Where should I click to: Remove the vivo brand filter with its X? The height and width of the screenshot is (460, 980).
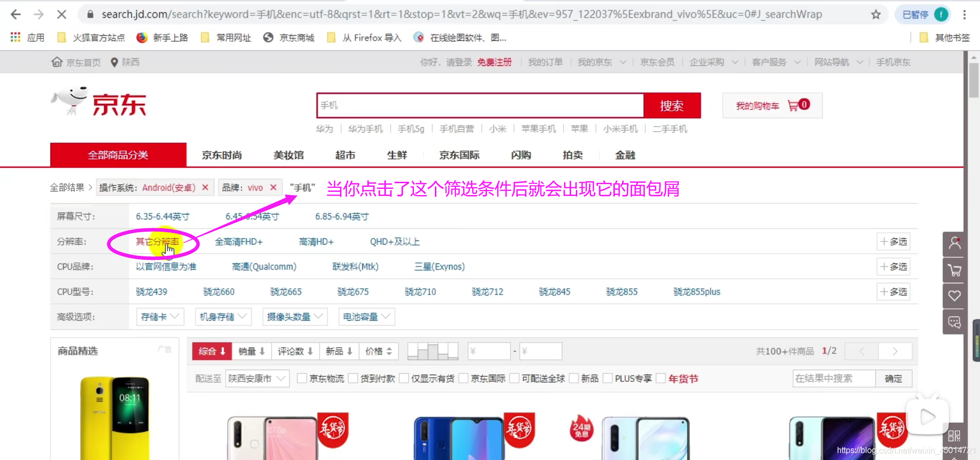click(x=274, y=187)
